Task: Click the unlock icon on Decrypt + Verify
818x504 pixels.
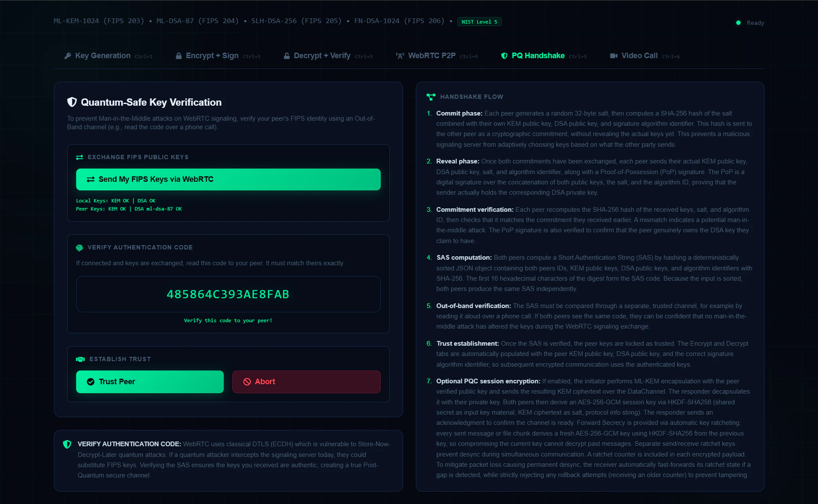Action: coord(287,56)
